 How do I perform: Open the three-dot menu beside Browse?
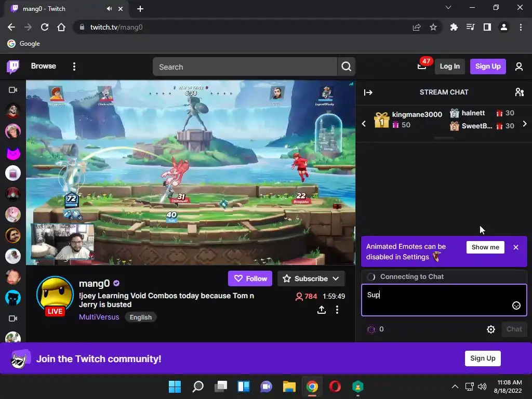point(74,66)
